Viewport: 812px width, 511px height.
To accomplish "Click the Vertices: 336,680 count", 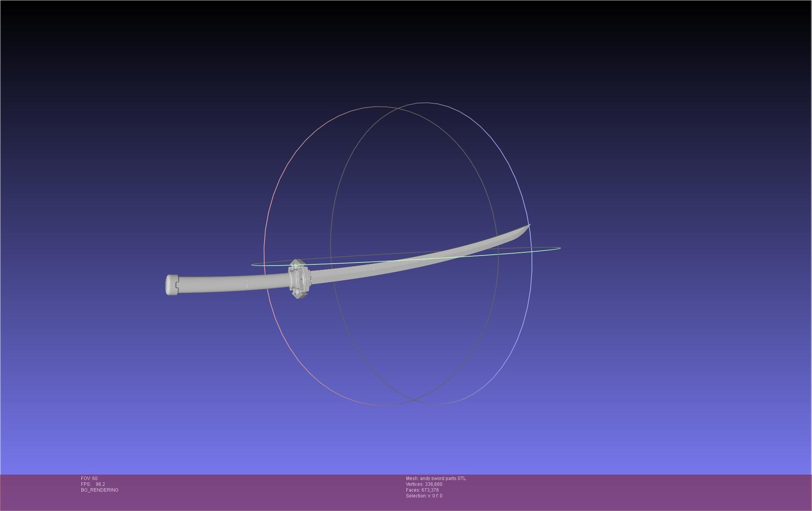I will point(424,484).
